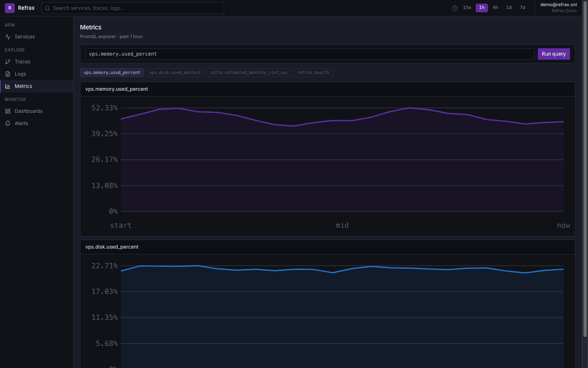Click the Dashboards grid icon
The width and height of the screenshot is (588, 368).
tap(8, 111)
